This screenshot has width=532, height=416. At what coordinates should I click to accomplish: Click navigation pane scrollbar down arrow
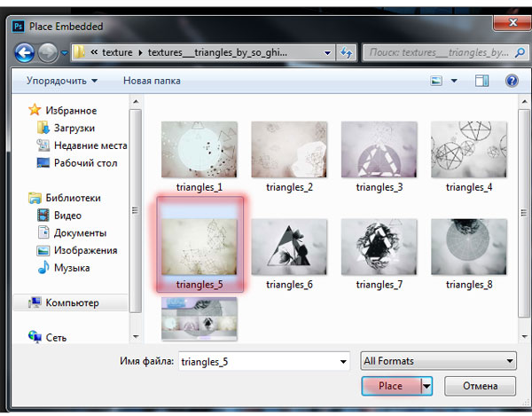pos(136,336)
